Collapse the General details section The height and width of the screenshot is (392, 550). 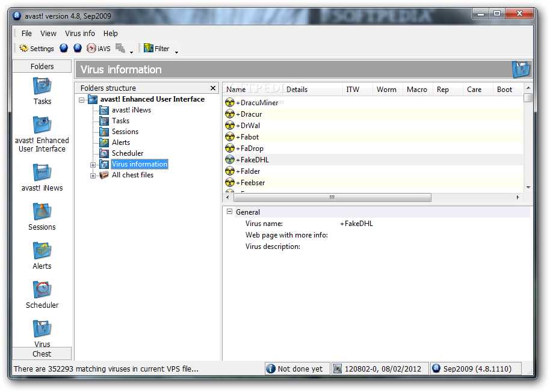pyautogui.click(x=229, y=212)
